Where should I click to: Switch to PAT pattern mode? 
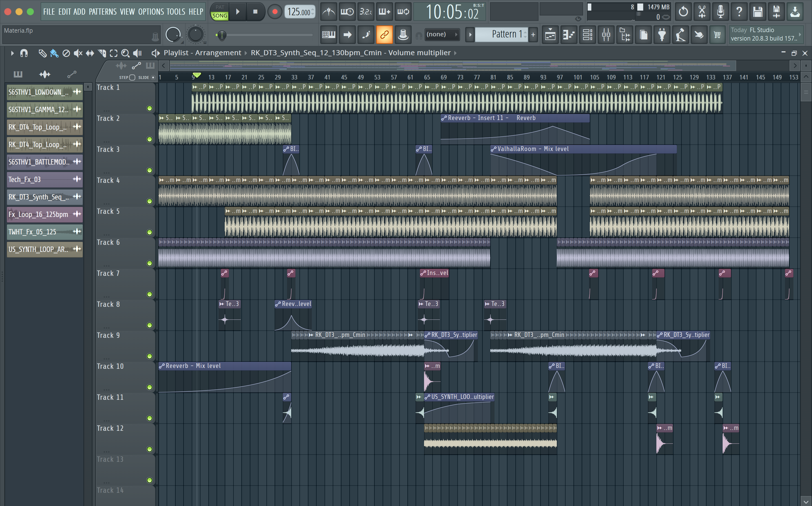tap(220, 7)
